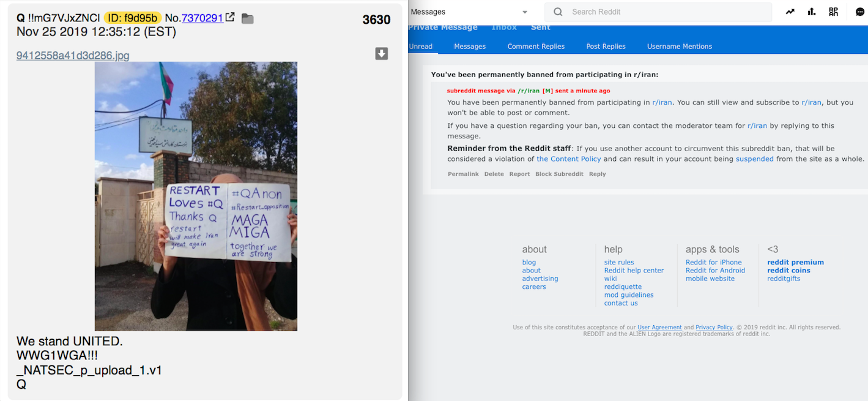
Task: Click the tripcode !!mG7VJxZNCI text
Action: (x=64, y=18)
